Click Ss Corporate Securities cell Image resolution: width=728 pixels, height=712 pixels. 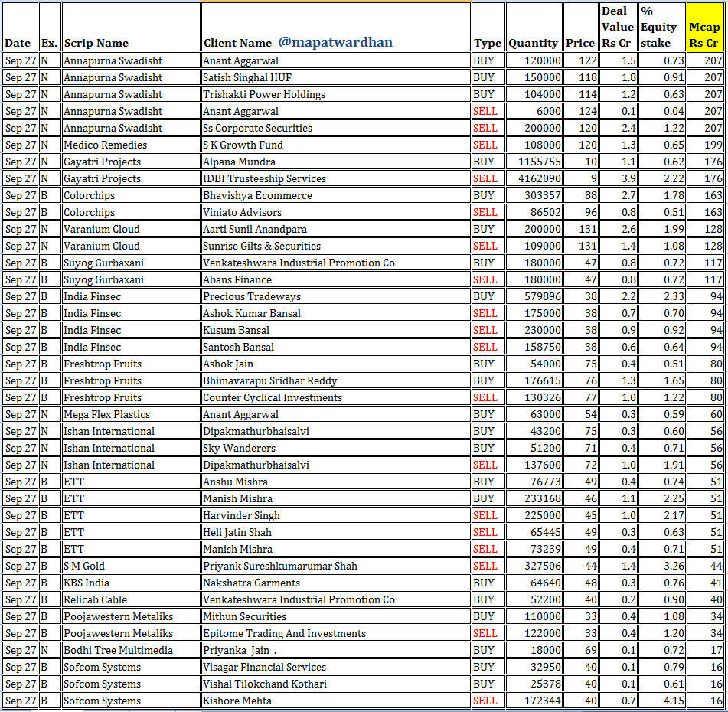click(x=336, y=128)
